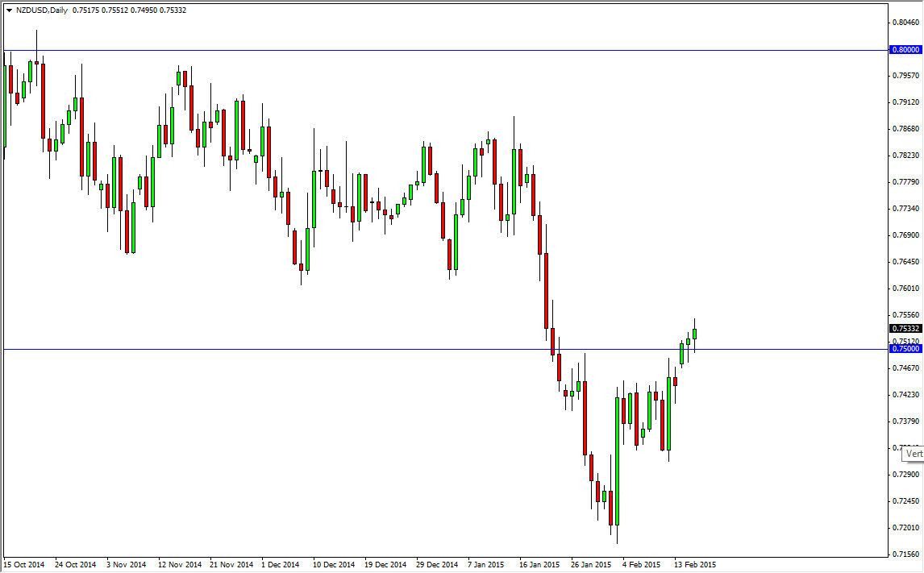Click the 'Vert' tooltip box on the right
Screen dimensions: 924x573
[914, 454]
